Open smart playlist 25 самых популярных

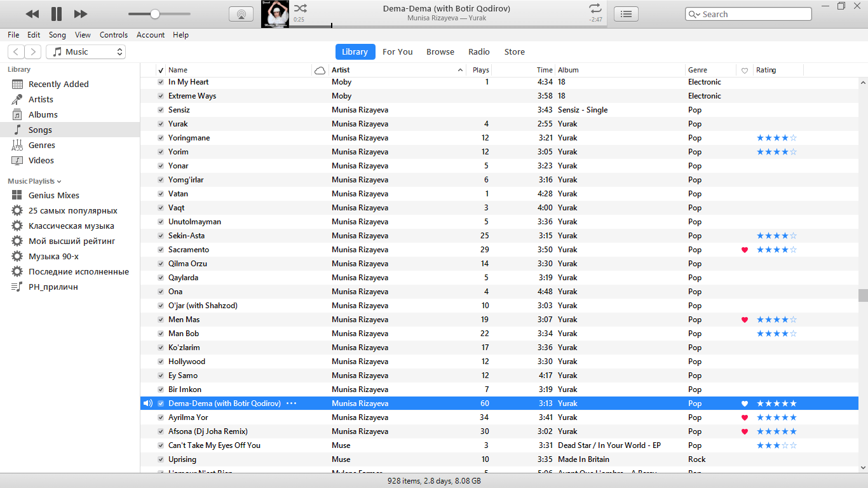73,210
